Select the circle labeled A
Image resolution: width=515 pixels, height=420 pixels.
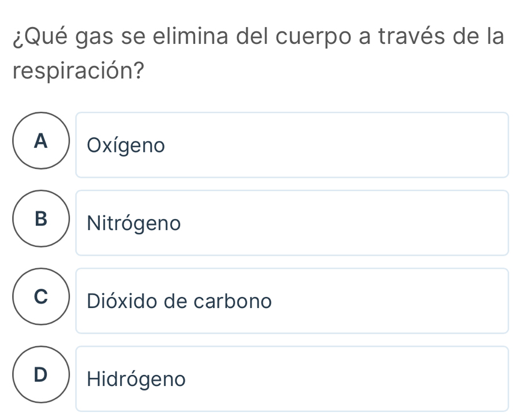(x=39, y=141)
